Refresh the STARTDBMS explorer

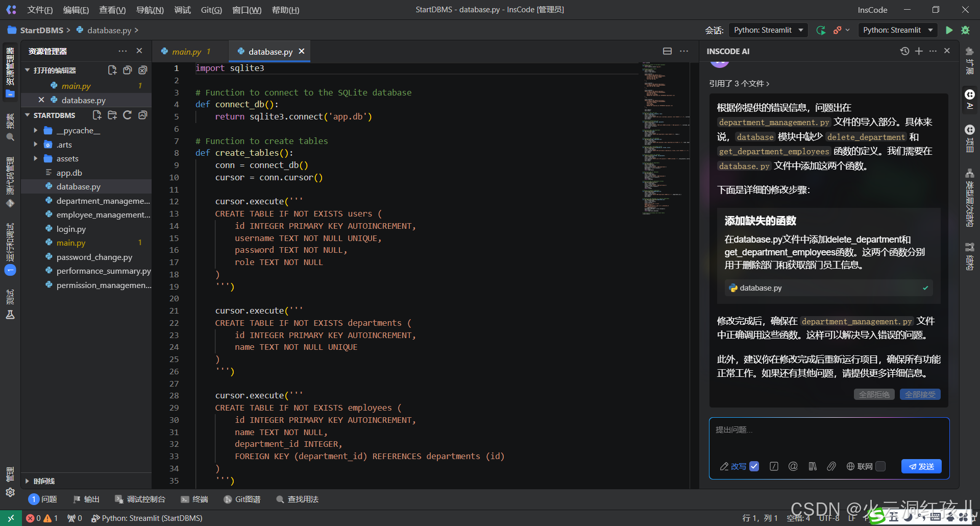pos(127,115)
